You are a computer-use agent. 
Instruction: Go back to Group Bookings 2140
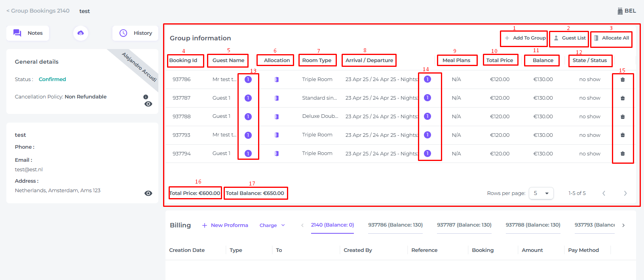coord(38,11)
